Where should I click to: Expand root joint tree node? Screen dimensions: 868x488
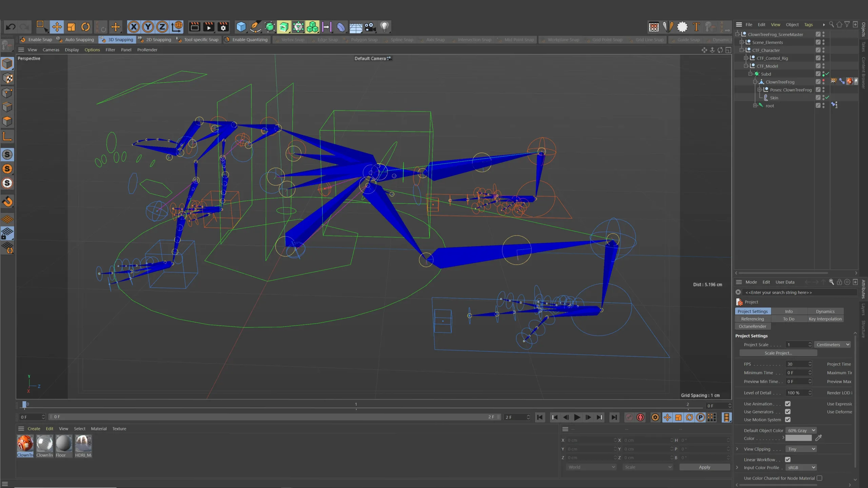pos(755,105)
